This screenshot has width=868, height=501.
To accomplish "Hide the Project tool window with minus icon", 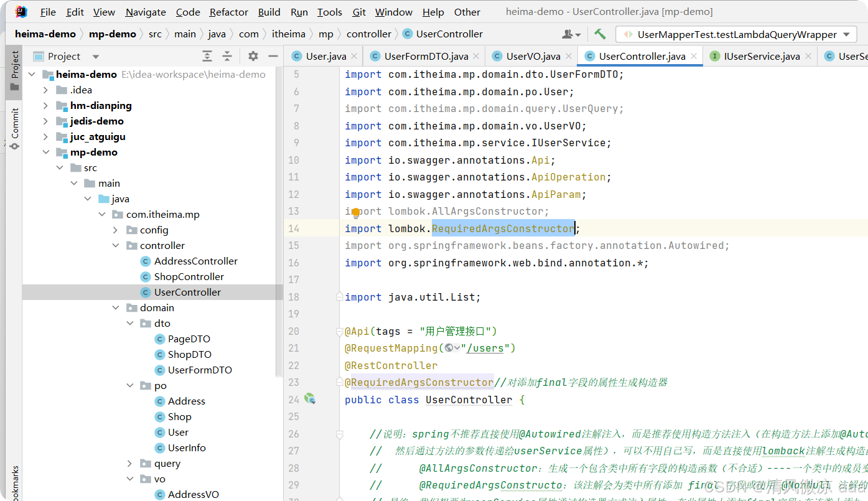I will pos(273,56).
